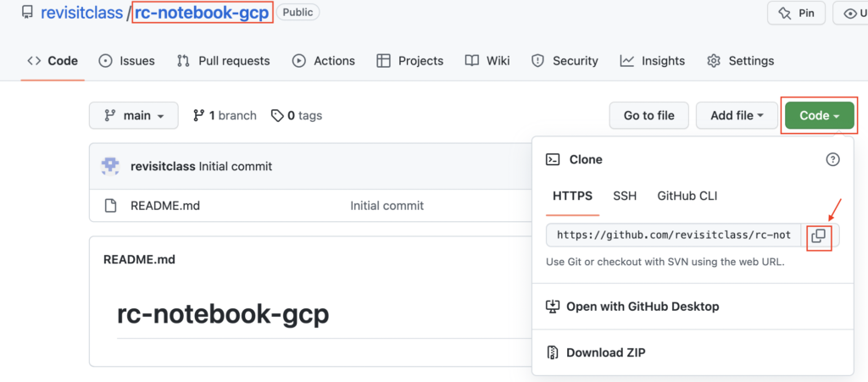This screenshot has width=868, height=382.
Task: Open the Pull requests tab
Action: 223,61
